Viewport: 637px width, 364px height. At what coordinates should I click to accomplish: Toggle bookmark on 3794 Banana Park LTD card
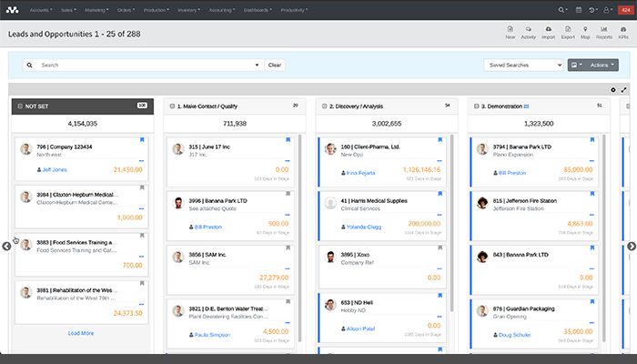591,140
